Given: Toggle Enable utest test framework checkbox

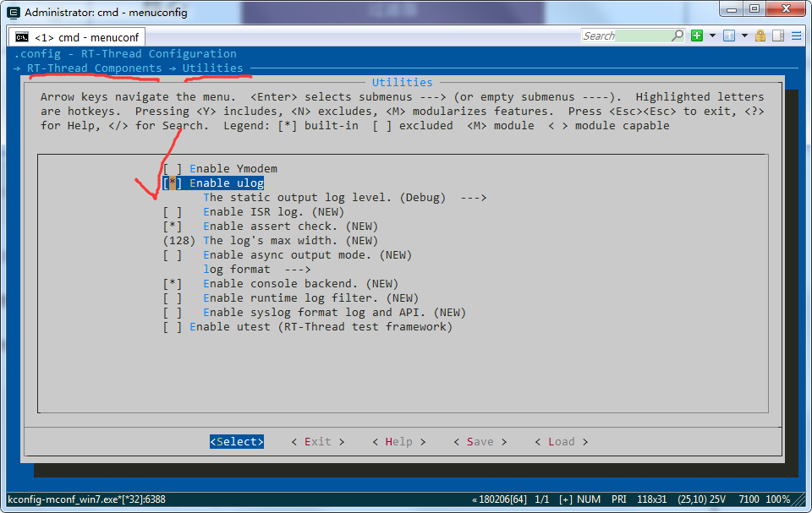Looking at the screenshot, I should [173, 327].
